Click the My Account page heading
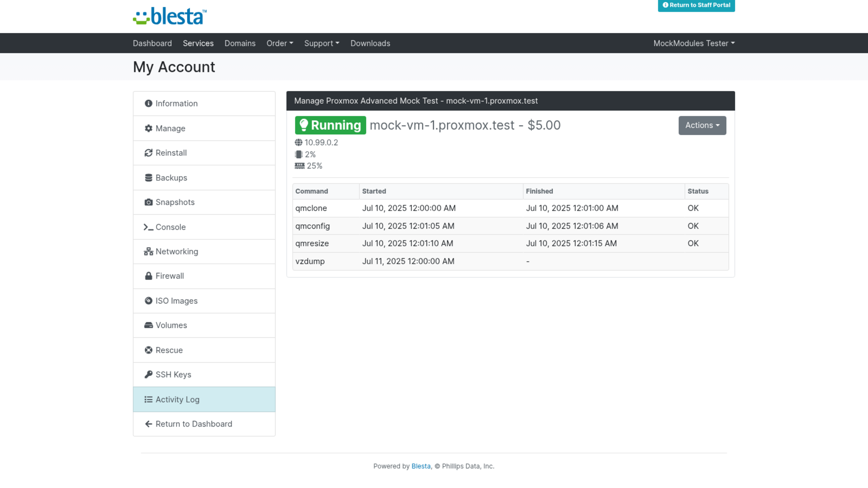Viewport: 868px width, 488px height. tap(174, 67)
